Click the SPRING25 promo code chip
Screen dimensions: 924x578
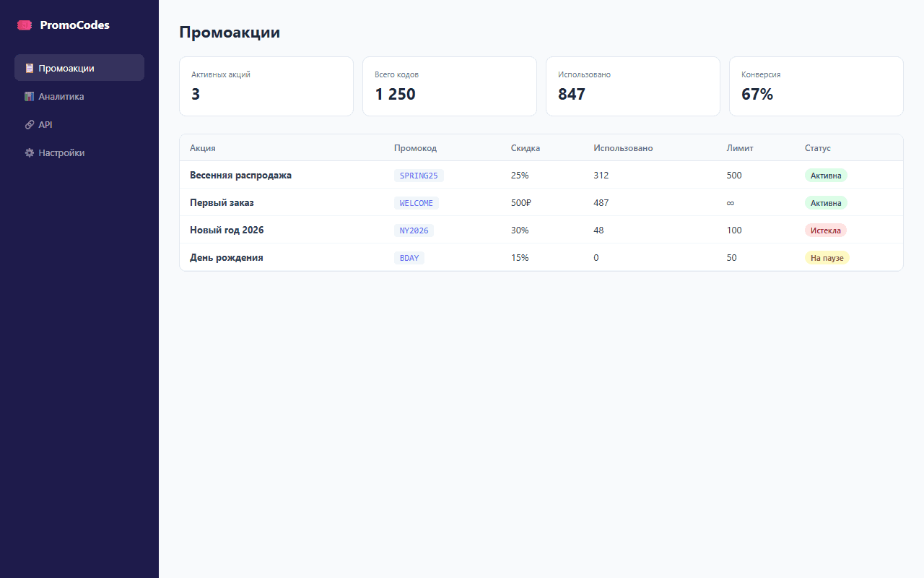419,175
